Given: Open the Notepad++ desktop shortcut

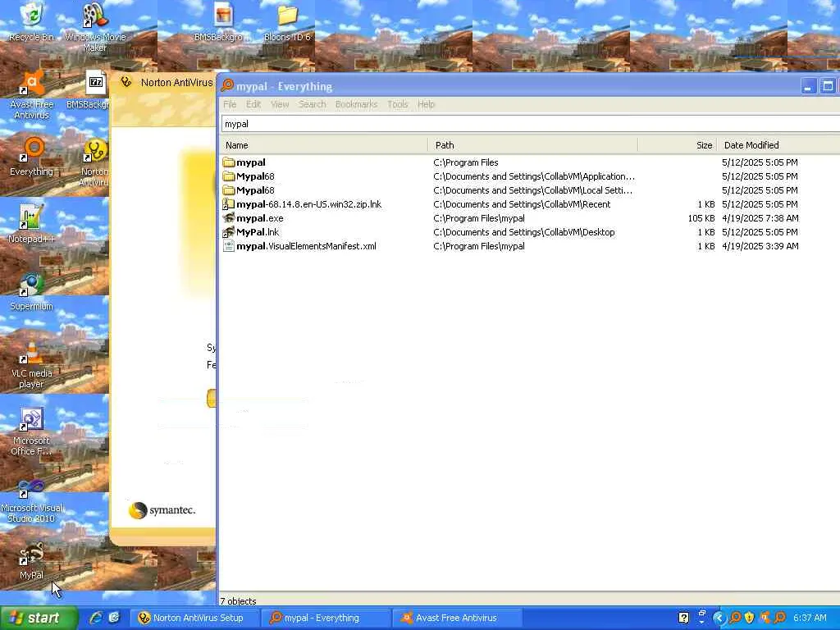Looking at the screenshot, I should pos(32,224).
